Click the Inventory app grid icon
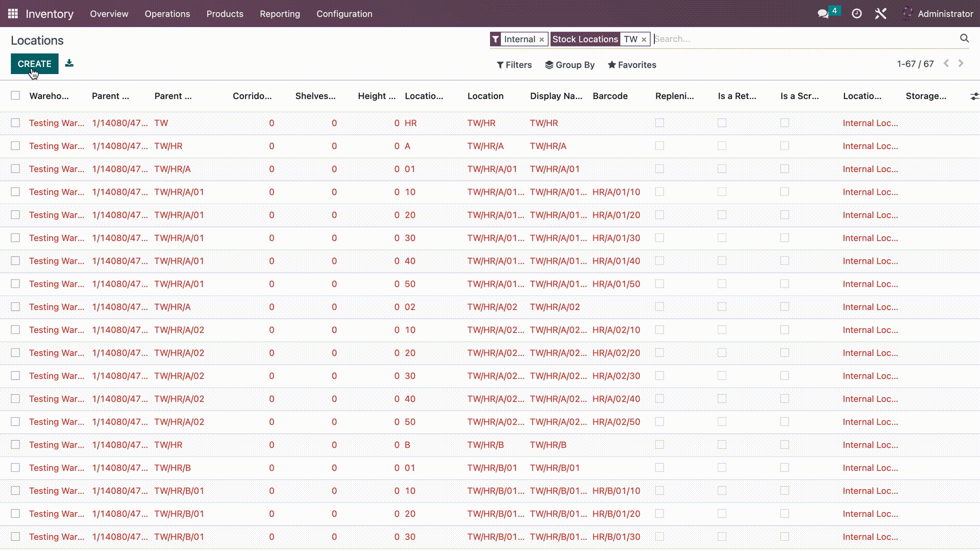 [13, 13]
